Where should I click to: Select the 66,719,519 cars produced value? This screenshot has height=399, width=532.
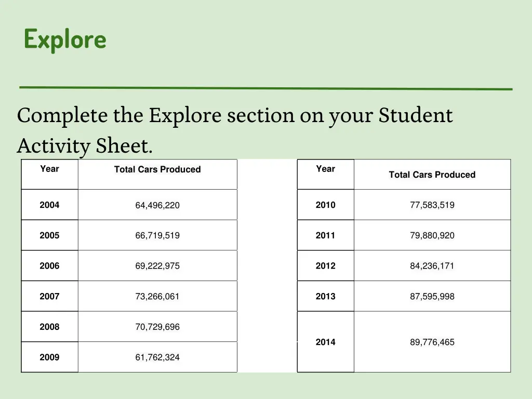(157, 235)
